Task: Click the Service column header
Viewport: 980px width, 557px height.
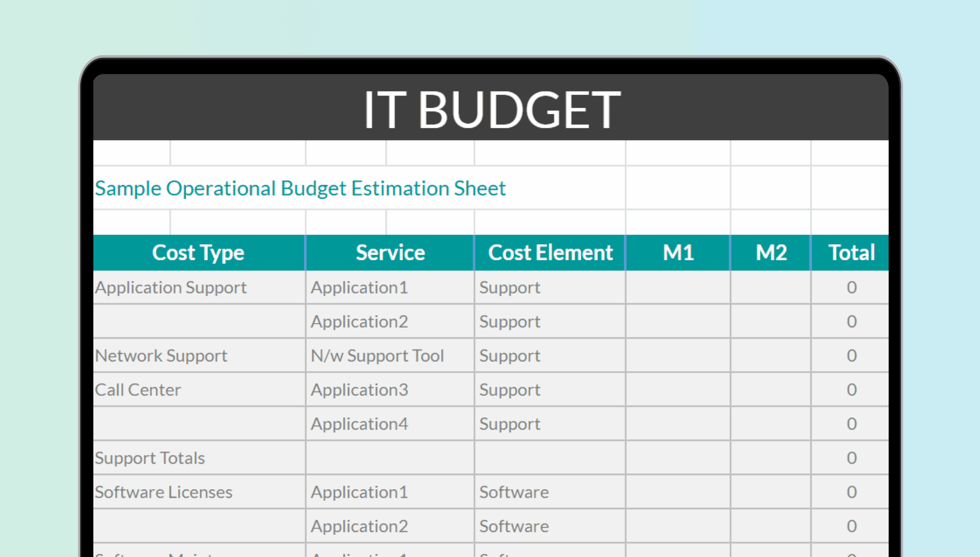Action: click(390, 252)
